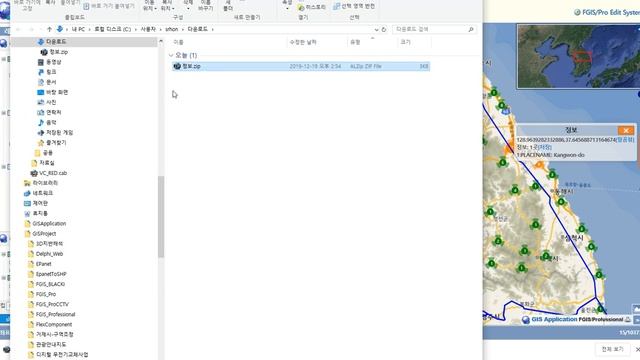Click 바로 가기 붙여넣기 in the ribbon
Viewport: 640px width, 360px height.
[x=109, y=7]
